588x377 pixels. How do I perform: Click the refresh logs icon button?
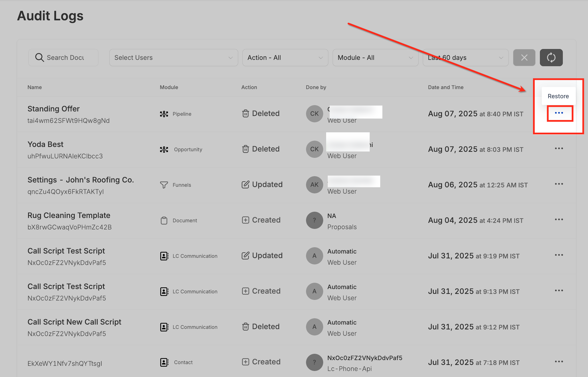tap(551, 58)
